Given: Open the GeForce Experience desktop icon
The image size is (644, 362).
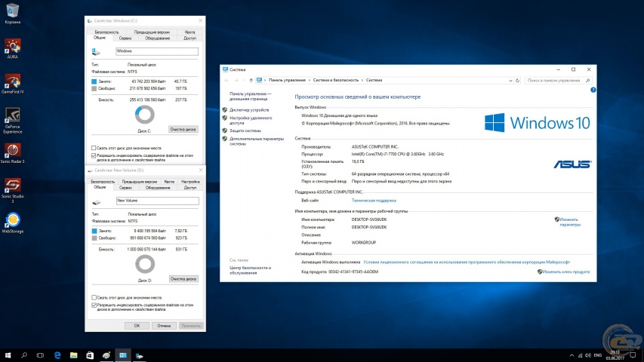Looking at the screenshot, I should [x=12, y=121].
